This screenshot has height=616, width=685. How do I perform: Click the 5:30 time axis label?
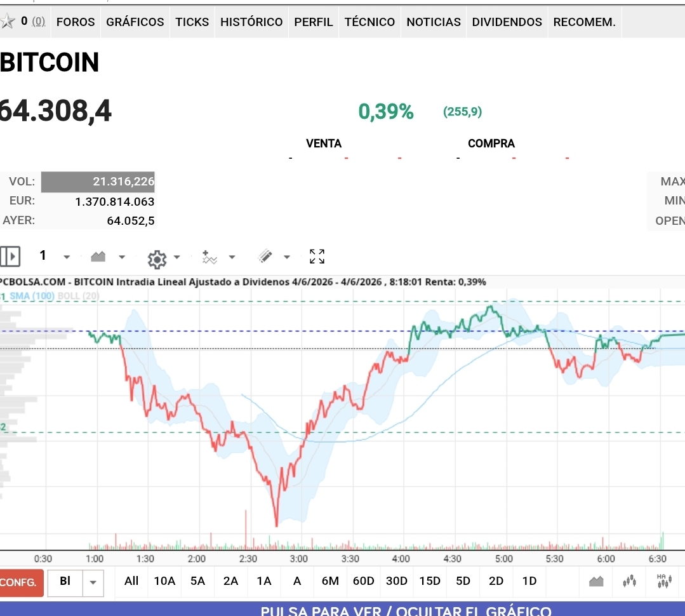coord(554,559)
